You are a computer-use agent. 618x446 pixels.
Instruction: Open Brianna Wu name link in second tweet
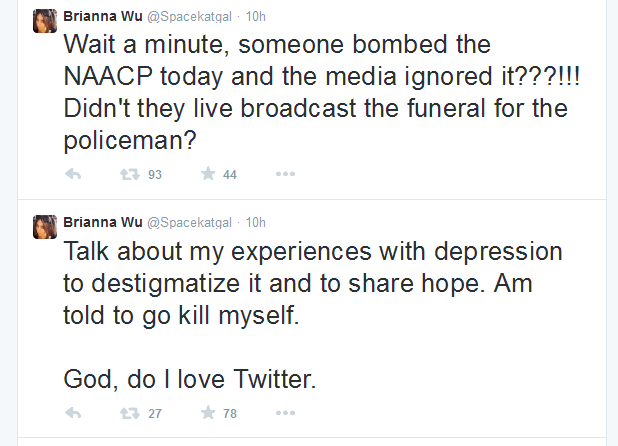pyautogui.click(x=102, y=222)
